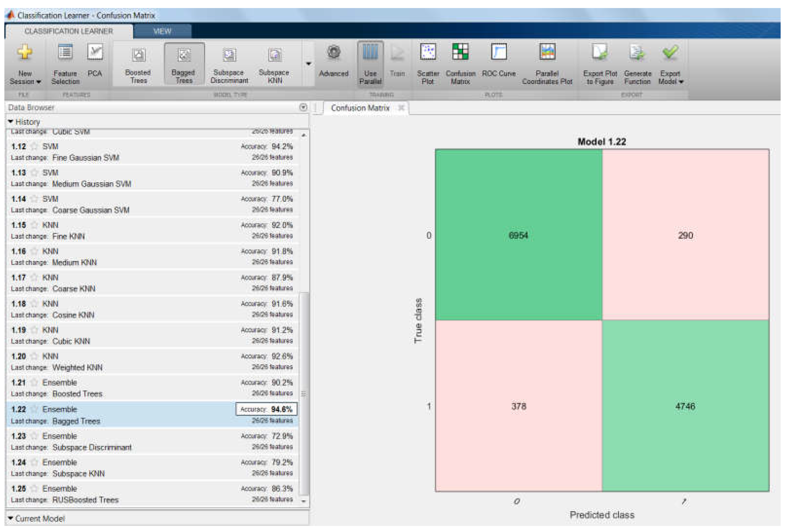Expand the Current Model section
Screen dimensions: 786x532
click(x=11, y=518)
